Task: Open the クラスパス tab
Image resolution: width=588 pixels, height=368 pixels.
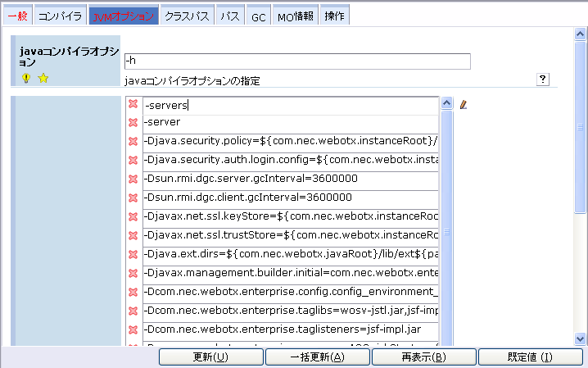Action: pyautogui.click(x=188, y=16)
